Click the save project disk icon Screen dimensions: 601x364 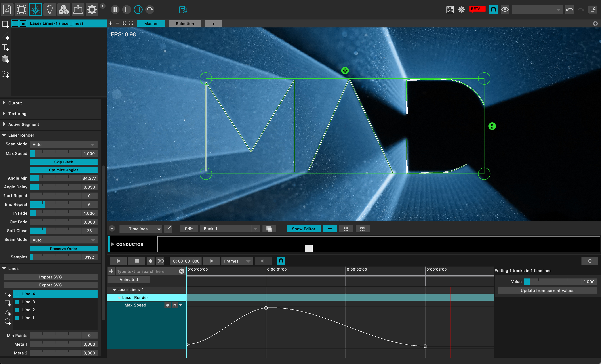183,10
